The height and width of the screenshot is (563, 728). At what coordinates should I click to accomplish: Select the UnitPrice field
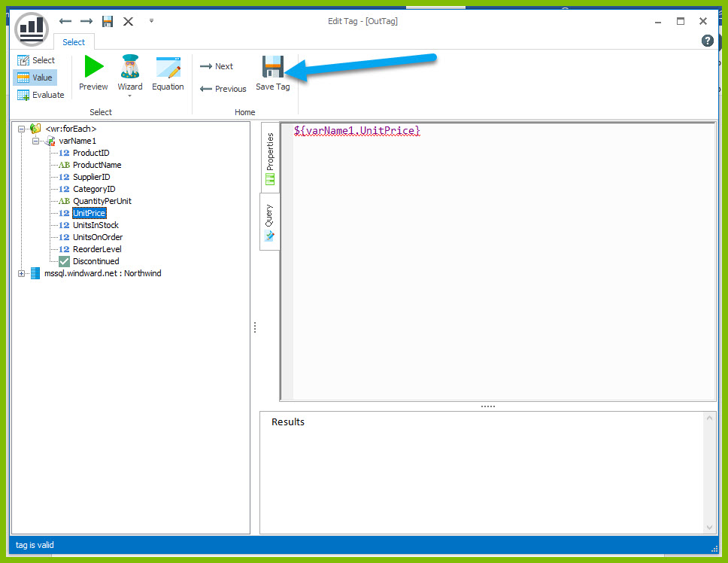[x=89, y=213]
